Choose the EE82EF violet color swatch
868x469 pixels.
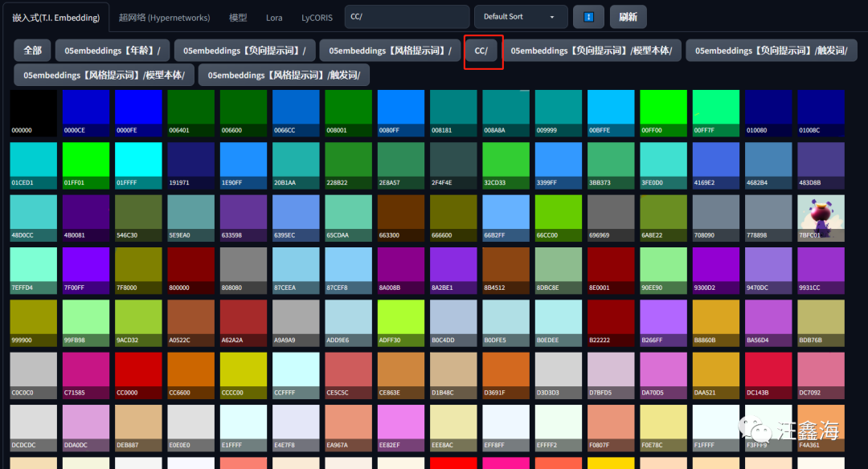click(x=401, y=428)
